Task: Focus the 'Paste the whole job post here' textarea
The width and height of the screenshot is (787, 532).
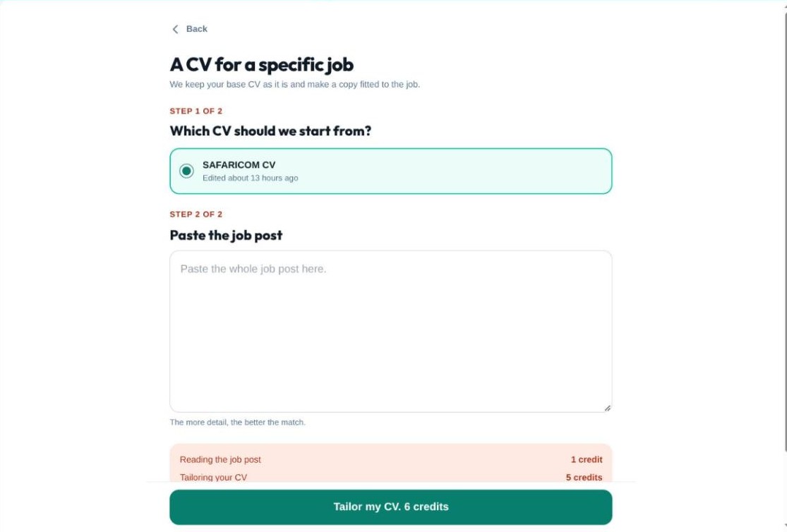Action: 391,332
